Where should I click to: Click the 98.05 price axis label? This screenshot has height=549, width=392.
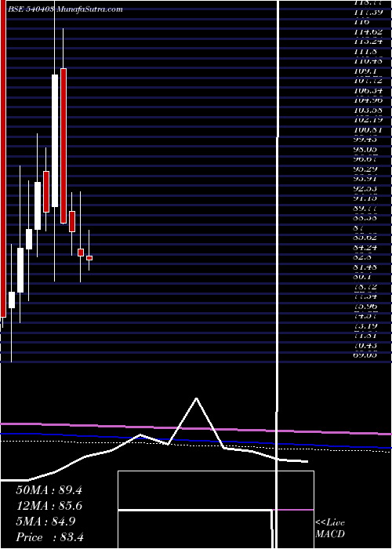pyautogui.click(x=365, y=149)
